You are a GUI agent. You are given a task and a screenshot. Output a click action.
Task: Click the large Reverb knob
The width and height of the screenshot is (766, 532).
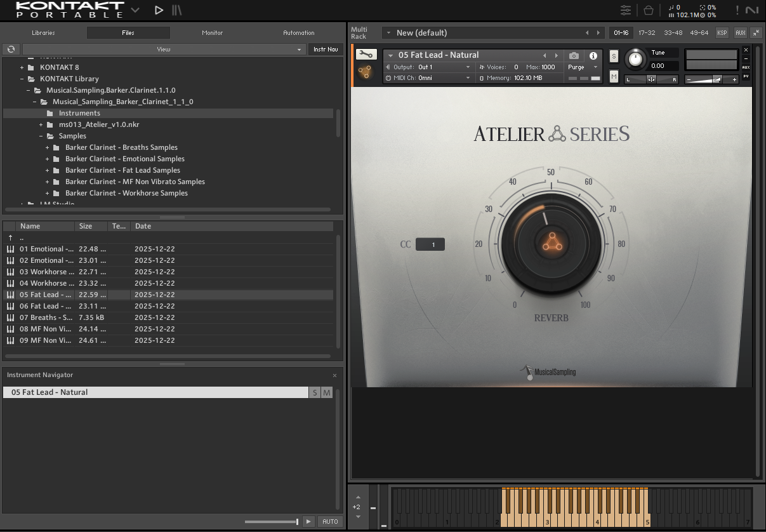point(551,244)
